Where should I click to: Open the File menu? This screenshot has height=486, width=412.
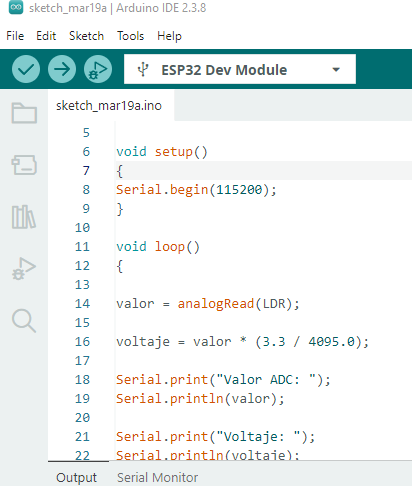[x=15, y=36]
